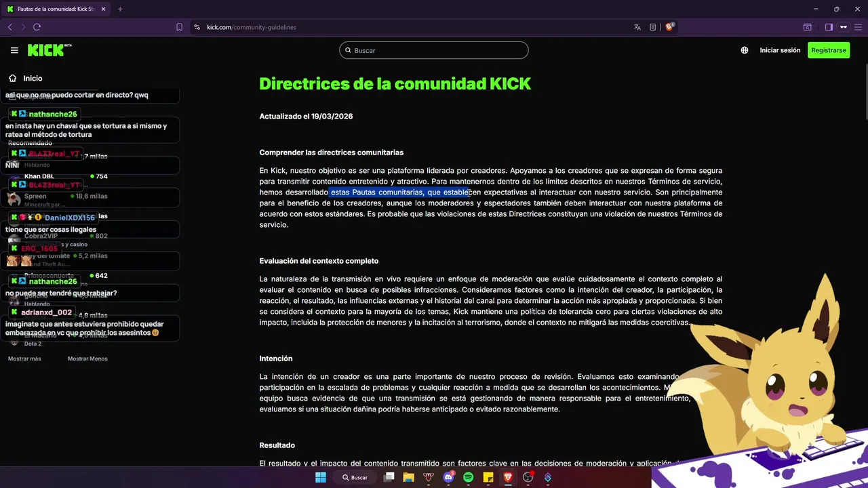The image size is (868, 488).
Task: Click Mostrar más in the sidebar
Action: click(24, 359)
